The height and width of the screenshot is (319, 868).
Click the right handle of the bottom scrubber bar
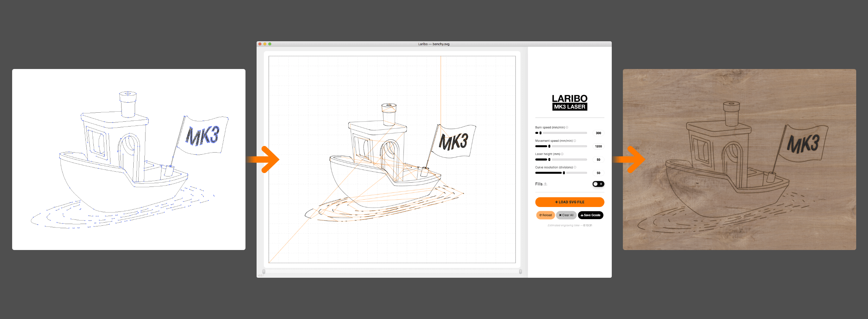tap(520, 271)
